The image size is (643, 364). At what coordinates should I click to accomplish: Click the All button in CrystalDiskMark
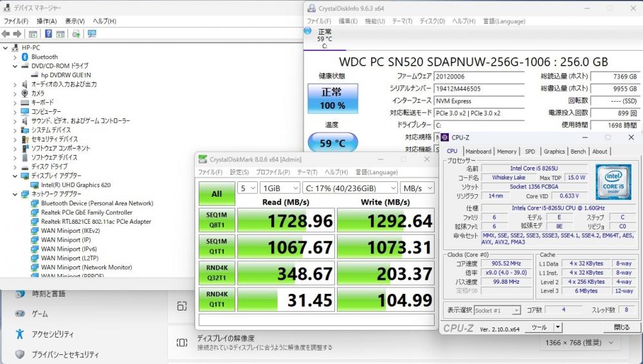(x=217, y=194)
